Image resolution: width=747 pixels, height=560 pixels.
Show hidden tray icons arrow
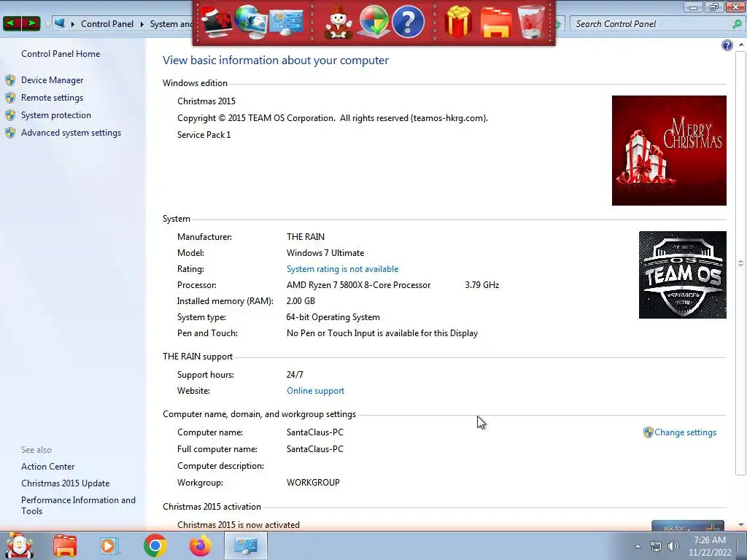(638, 547)
